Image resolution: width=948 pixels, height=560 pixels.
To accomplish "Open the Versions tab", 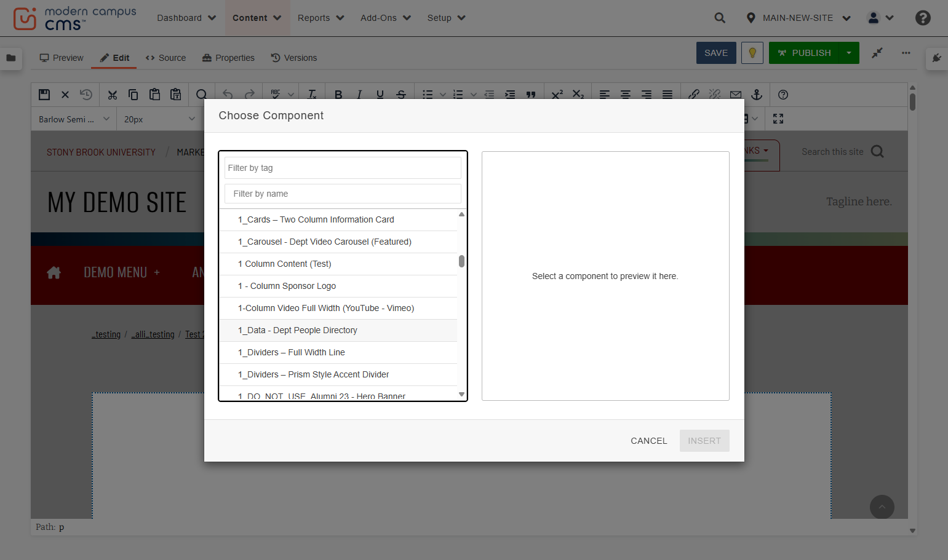I will 294,58.
